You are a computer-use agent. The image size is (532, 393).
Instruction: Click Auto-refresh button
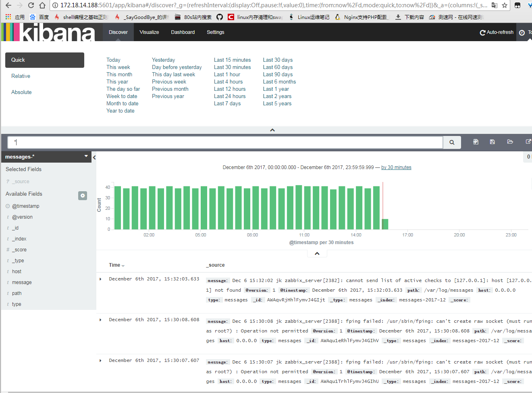(x=497, y=32)
